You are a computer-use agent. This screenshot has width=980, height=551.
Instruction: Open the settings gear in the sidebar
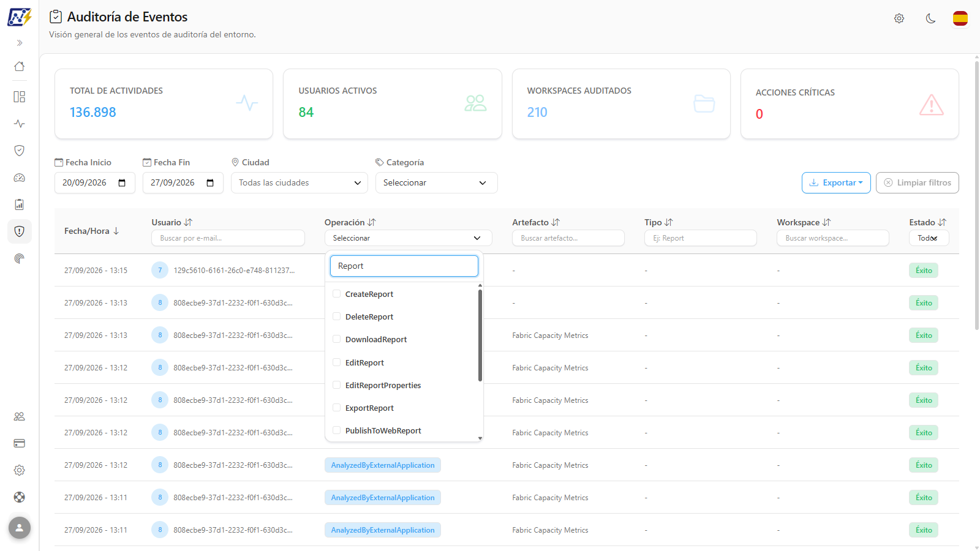pos(20,470)
